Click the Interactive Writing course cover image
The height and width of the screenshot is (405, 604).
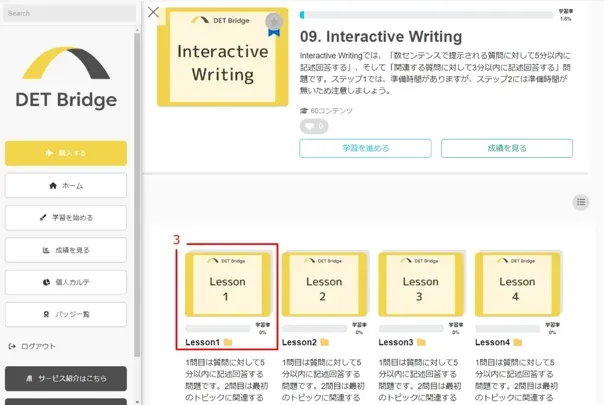coord(223,57)
